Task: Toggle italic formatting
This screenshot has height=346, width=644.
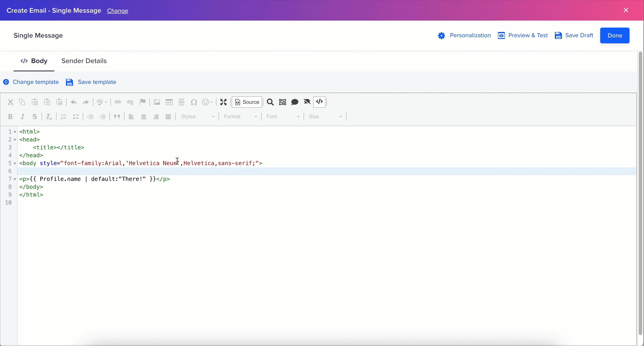Action: (x=23, y=117)
